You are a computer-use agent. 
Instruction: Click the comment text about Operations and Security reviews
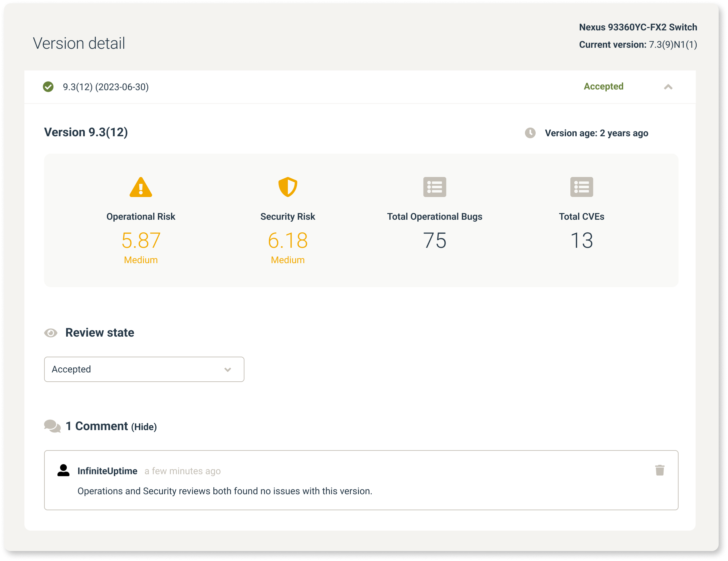coord(224,491)
